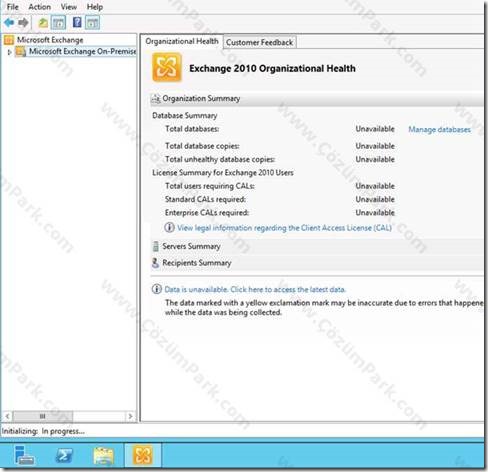488x472 pixels.
Task: Click the Total database copies: label
Action: click(x=202, y=146)
